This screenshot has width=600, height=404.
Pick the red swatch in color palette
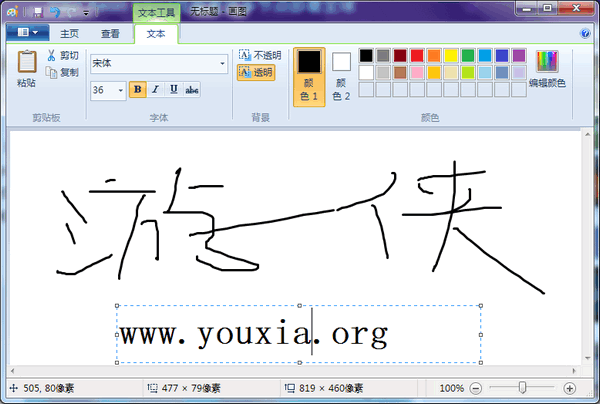click(x=417, y=56)
